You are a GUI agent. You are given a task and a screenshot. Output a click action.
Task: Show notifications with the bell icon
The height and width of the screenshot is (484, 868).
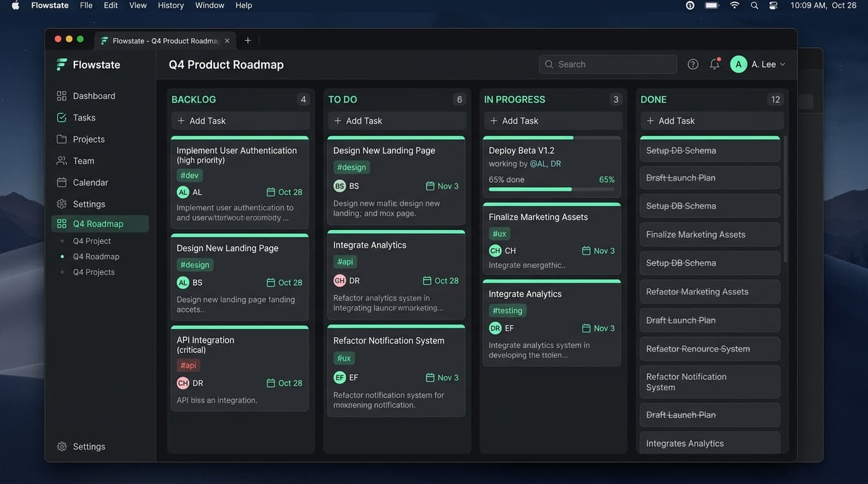(715, 64)
